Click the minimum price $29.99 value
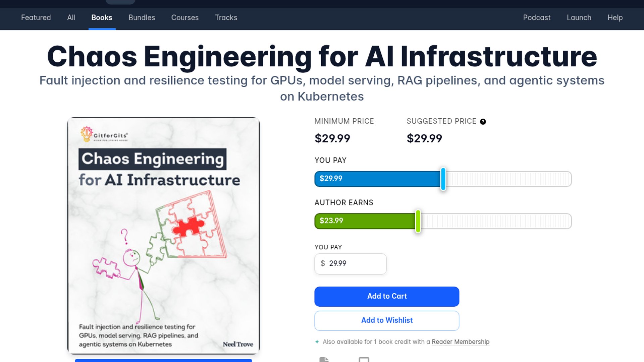 pyautogui.click(x=332, y=138)
